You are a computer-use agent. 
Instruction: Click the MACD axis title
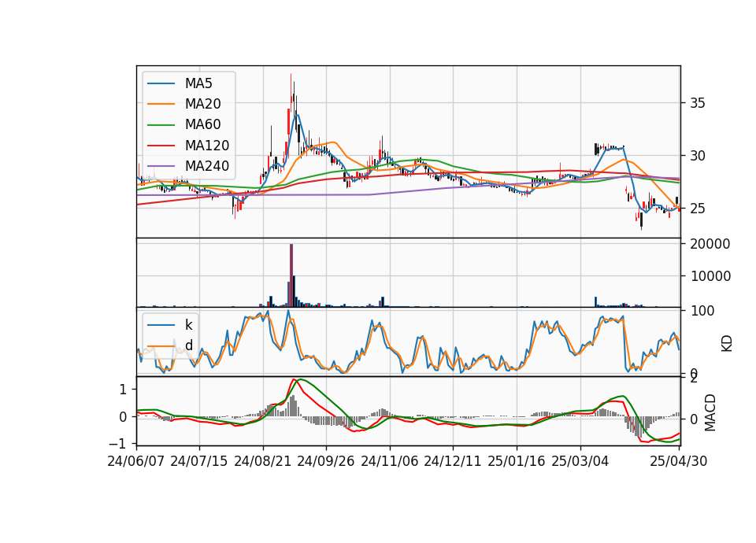[x=710, y=412]
